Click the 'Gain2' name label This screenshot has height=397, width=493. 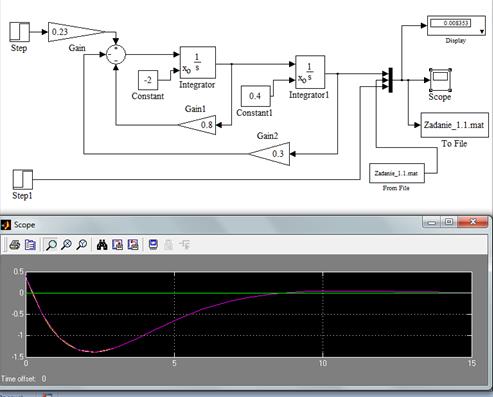point(267,136)
